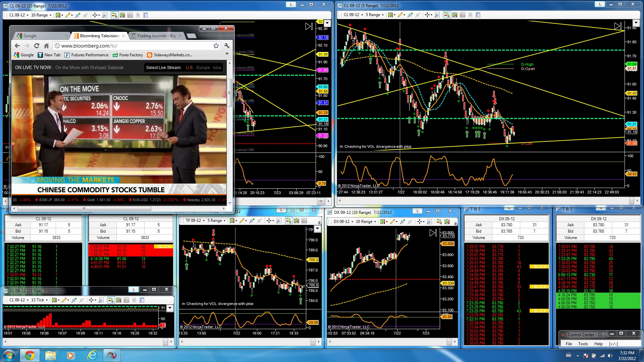The height and width of the screenshot is (362, 644).
Task: Zoom in on the DX 10 Range chart
Action: [402, 222]
